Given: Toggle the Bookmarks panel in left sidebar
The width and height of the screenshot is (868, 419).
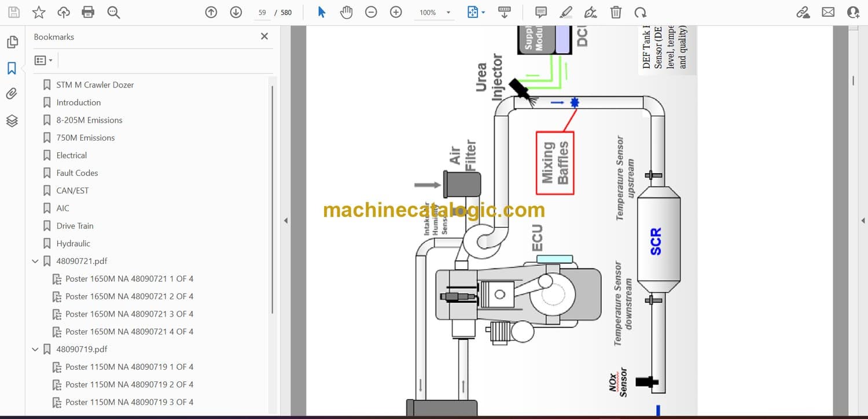Looking at the screenshot, I should 12,68.
